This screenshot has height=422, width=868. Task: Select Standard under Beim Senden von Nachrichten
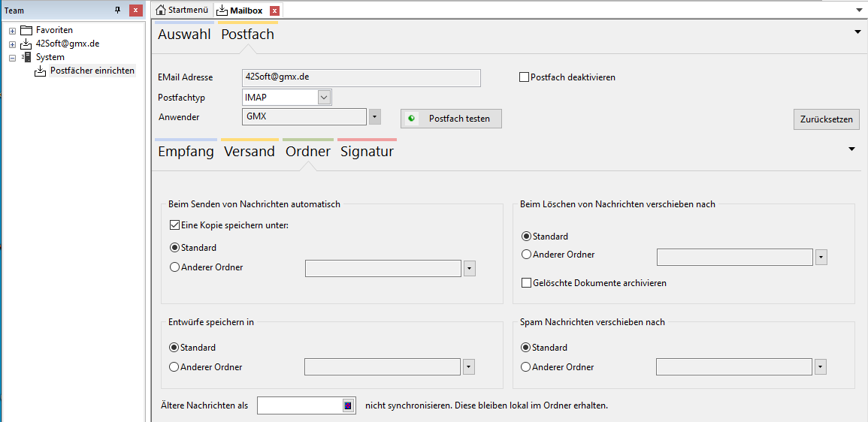tap(175, 247)
